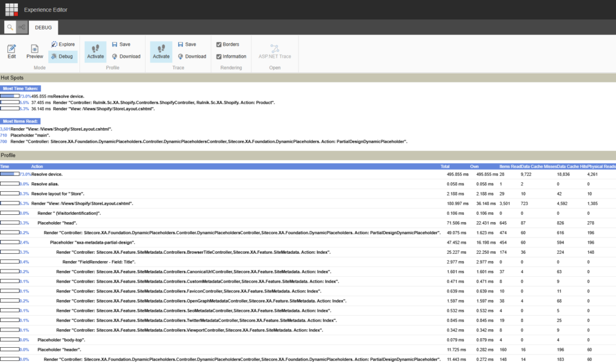
Task: Select Debug mode with bug icon
Action: 61,57
